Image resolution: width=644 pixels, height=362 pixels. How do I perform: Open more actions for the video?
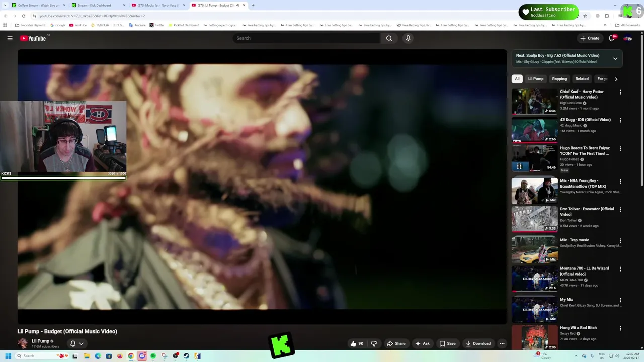click(502, 344)
